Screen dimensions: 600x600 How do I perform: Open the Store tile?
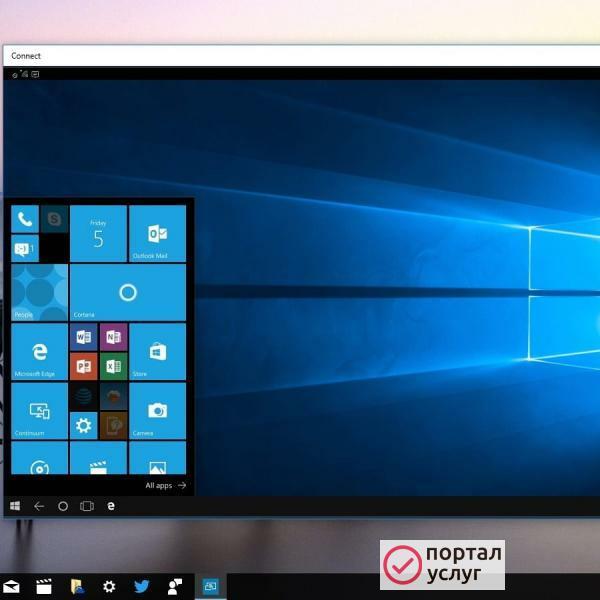(158, 352)
